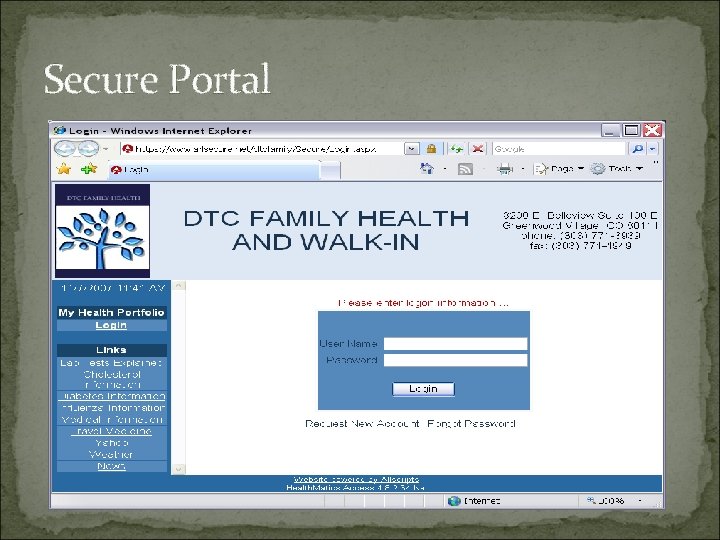
Task: Click the security padlock icon
Action: point(431,149)
